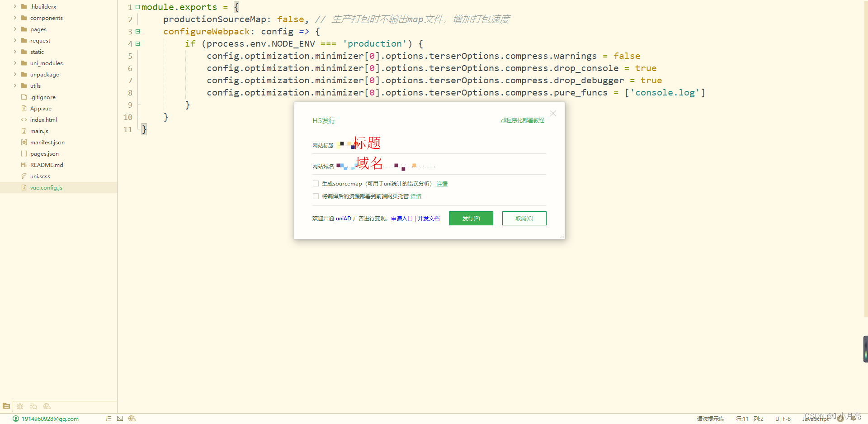Image resolution: width=868 pixels, height=424 pixels.
Task: Click the components folder icon
Action: click(24, 18)
